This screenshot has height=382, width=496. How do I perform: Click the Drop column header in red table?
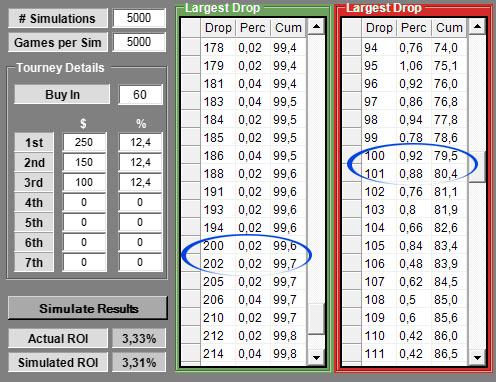pos(379,28)
